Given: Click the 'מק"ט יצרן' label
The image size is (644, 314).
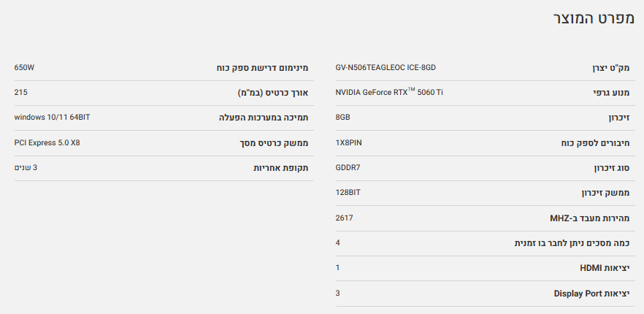Looking at the screenshot, I should pyautogui.click(x=610, y=68).
